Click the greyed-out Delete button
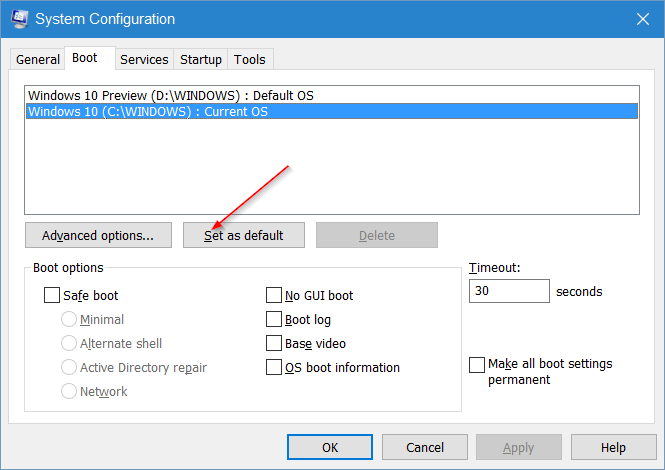This screenshot has height=470, width=665. tap(377, 235)
